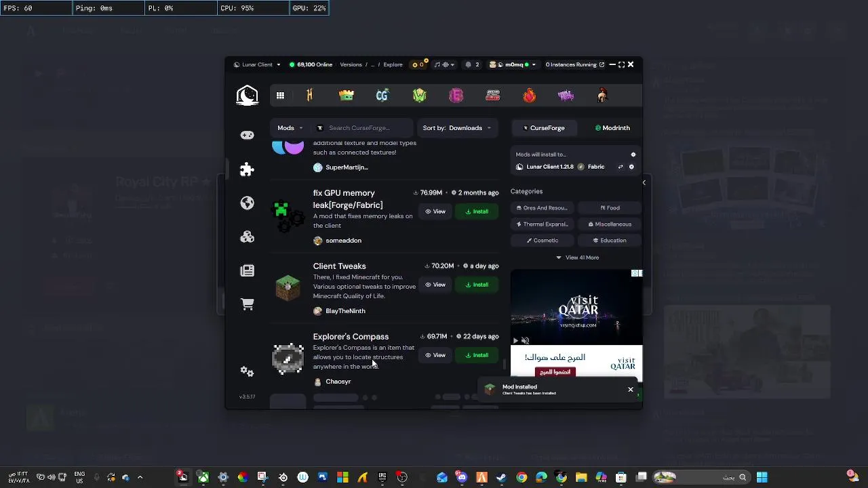Image resolution: width=868 pixels, height=488 pixels.
Task: View Explorer's Compass mod
Action: click(435, 355)
